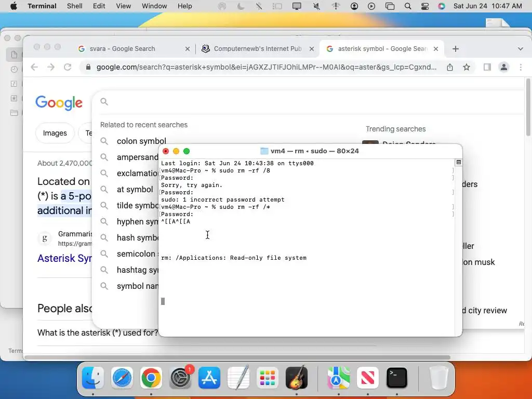Image resolution: width=532 pixels, height=399 pixels.
Task: Toggle the Chrome side panel
Action: [x=487, y=67]
